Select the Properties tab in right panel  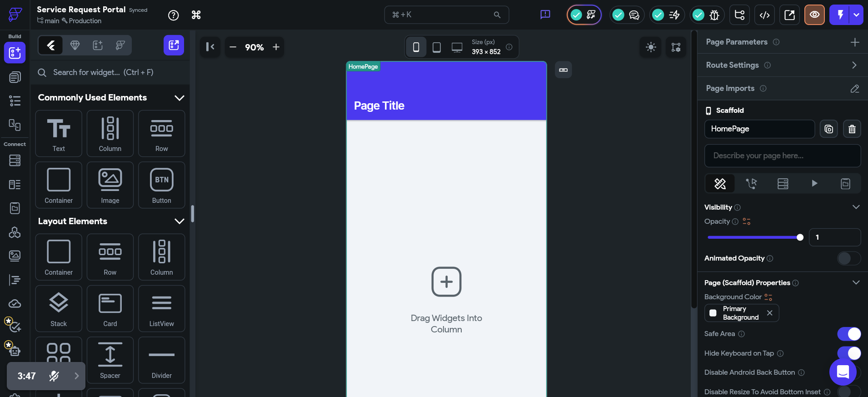tap(720, 184)
